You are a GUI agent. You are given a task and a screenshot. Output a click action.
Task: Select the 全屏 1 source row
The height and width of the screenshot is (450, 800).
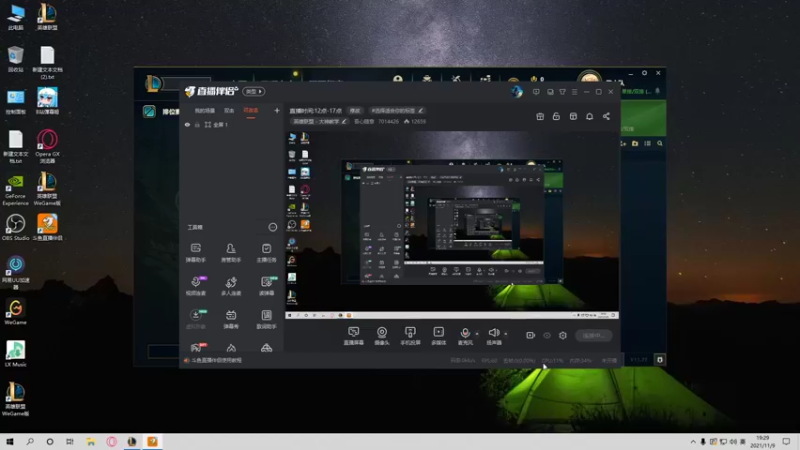[232, 124]
